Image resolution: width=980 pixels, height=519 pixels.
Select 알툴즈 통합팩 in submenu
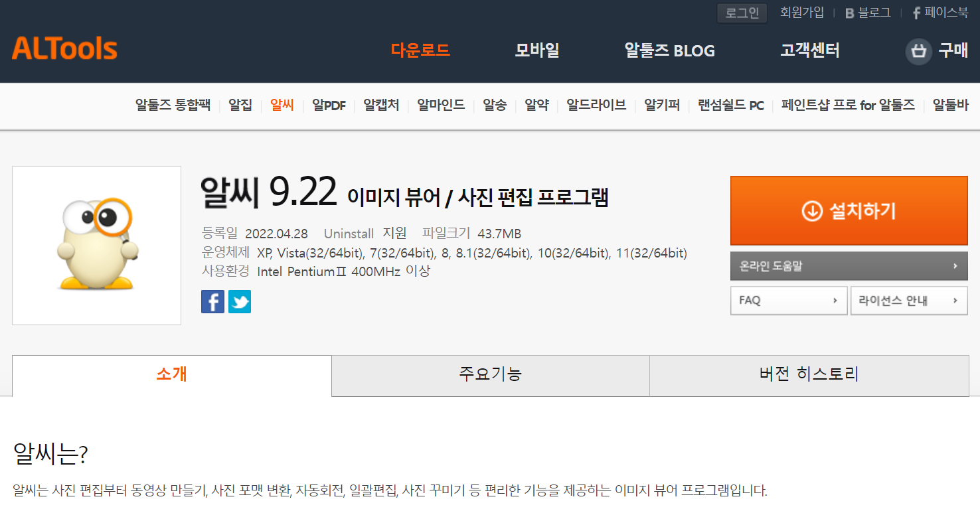(x=173, y=105)
